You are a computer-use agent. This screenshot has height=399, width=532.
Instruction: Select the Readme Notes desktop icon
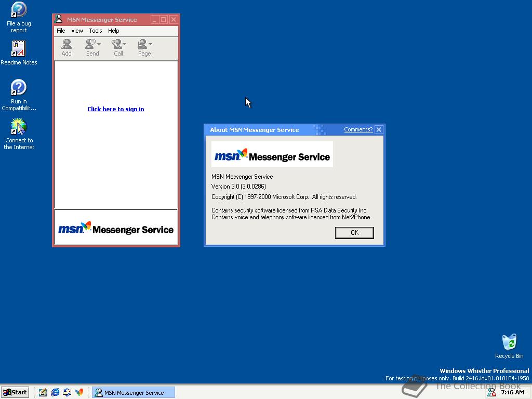(19, 53)
